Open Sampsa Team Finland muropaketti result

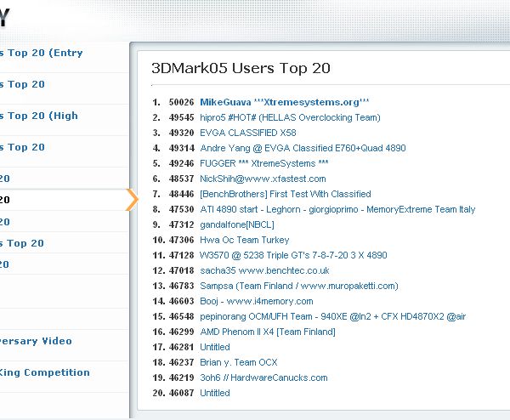tap(299, 286)
